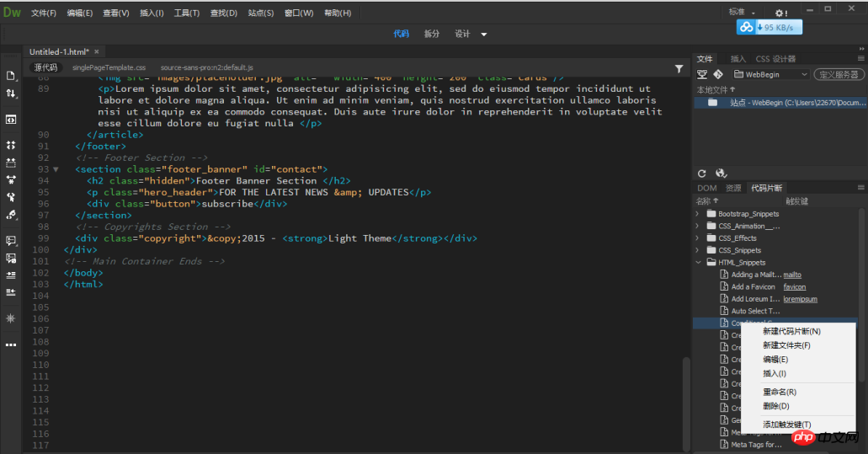Switch to the DOM panel tab
The height and width of the screenshot is (454, 868).
tap(707, 188)
